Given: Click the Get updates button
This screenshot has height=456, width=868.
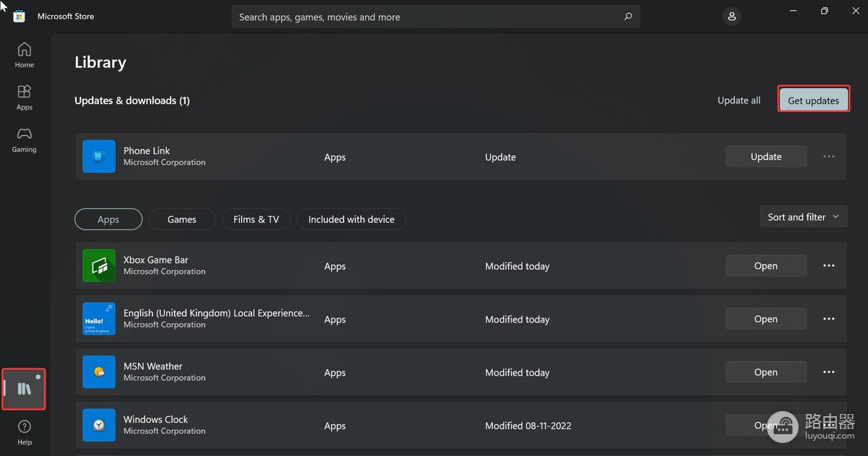Looking at the screenshot, I should (x=814, y=100).
